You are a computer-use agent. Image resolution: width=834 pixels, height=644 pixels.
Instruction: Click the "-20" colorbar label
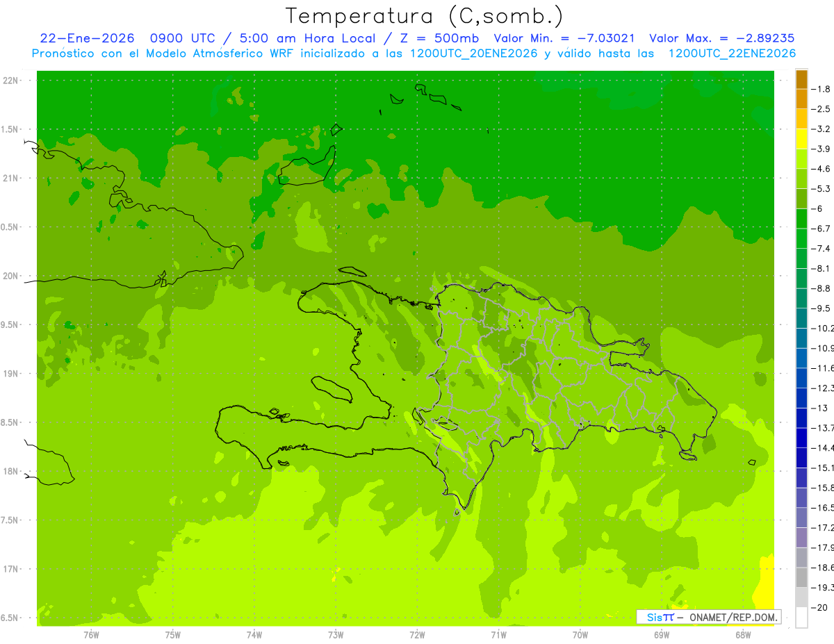(x=819, y=608)
